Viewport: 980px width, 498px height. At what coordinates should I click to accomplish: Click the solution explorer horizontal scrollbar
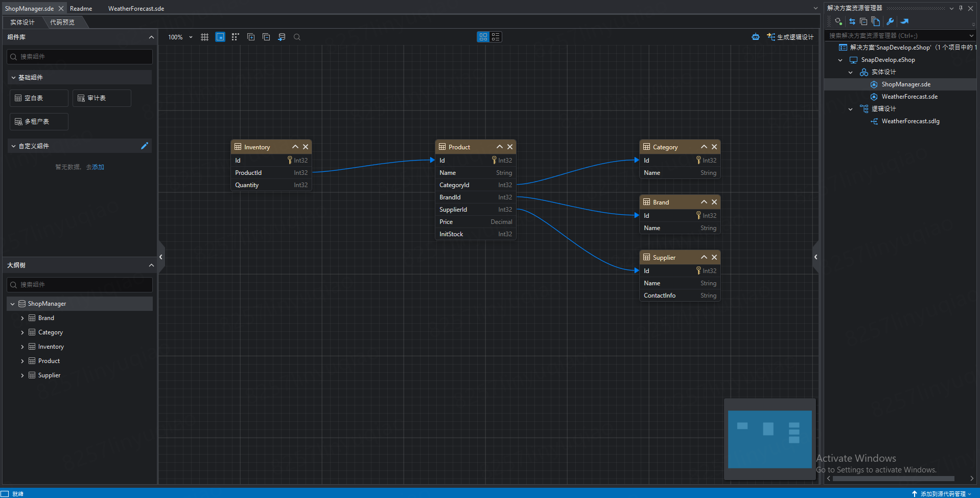[x=893, y=479]
